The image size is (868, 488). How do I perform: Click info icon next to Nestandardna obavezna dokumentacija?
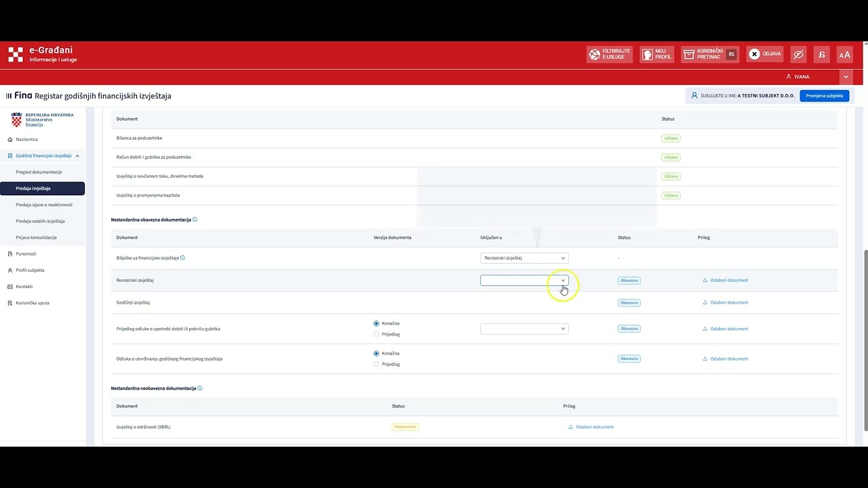pos(195,220)
